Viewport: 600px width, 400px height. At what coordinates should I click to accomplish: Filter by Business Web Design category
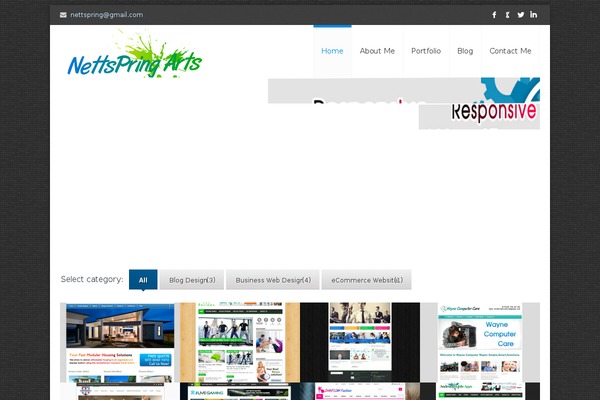(273, 280)
